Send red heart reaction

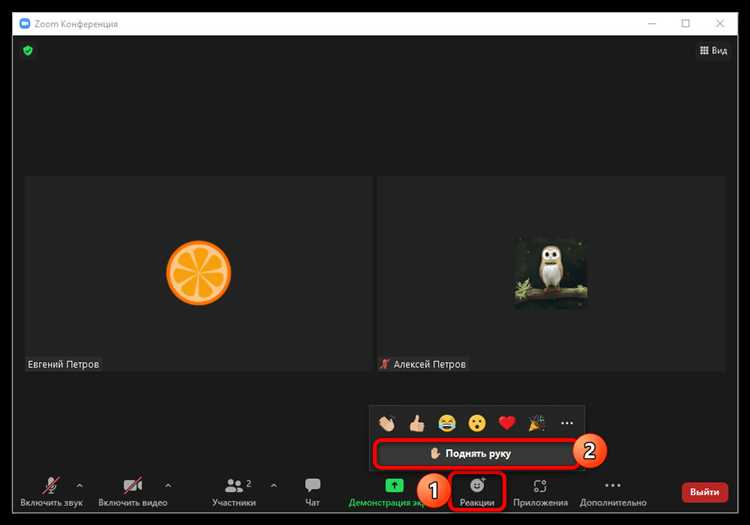point(507,423)
